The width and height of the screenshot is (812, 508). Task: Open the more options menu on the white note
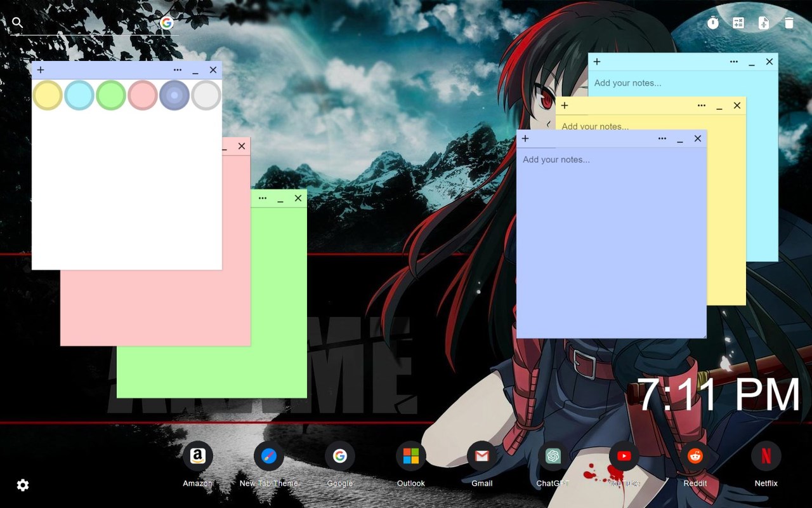178,70
